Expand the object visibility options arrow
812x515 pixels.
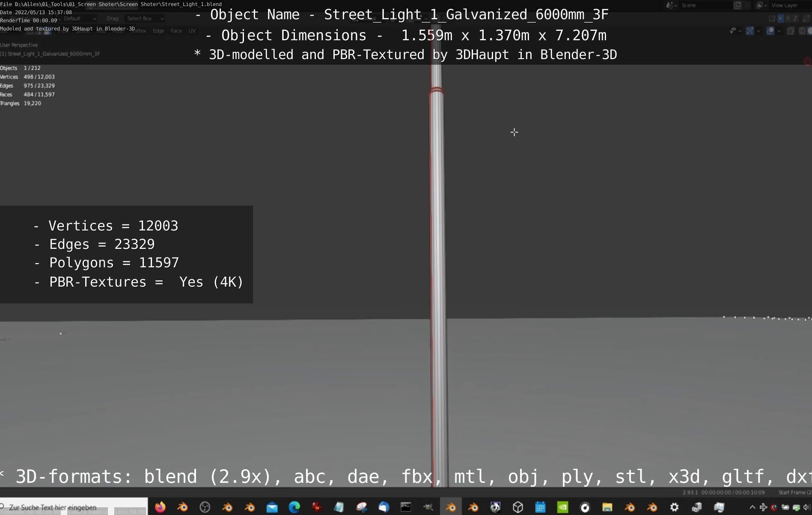(740, 31)
